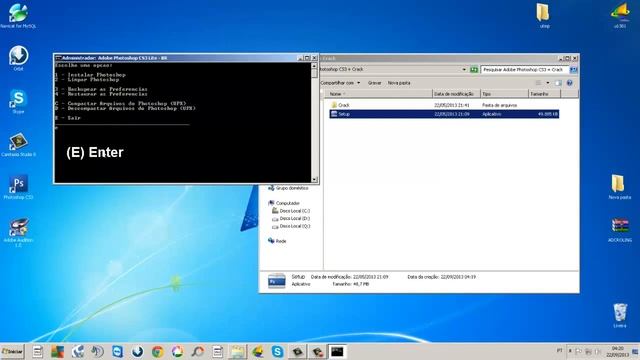The image size is (640, 360).
Task: Show hidden tray icons arrow
Action: 570,351
